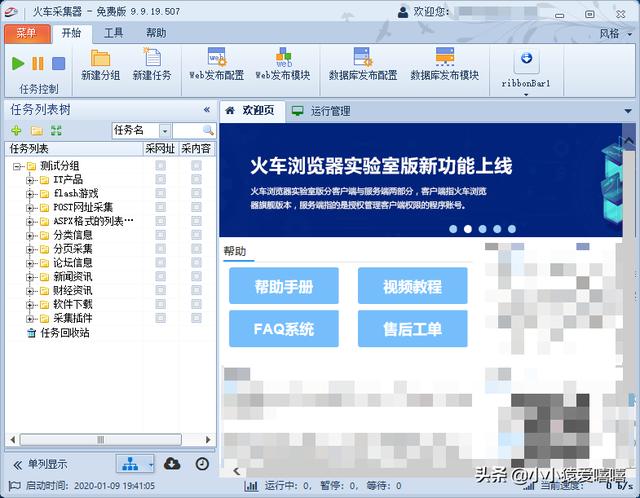Click 单列显示 toggle at bottom left
Image resolution: width=640 pixels, height=498 pixels.
click(41, 465)
